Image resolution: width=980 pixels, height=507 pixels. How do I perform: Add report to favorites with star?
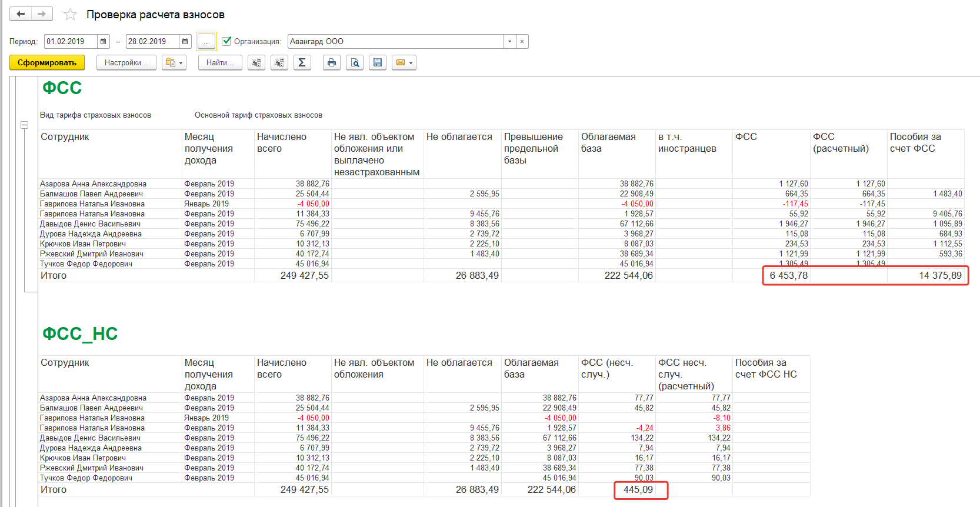tap(70, 15)
